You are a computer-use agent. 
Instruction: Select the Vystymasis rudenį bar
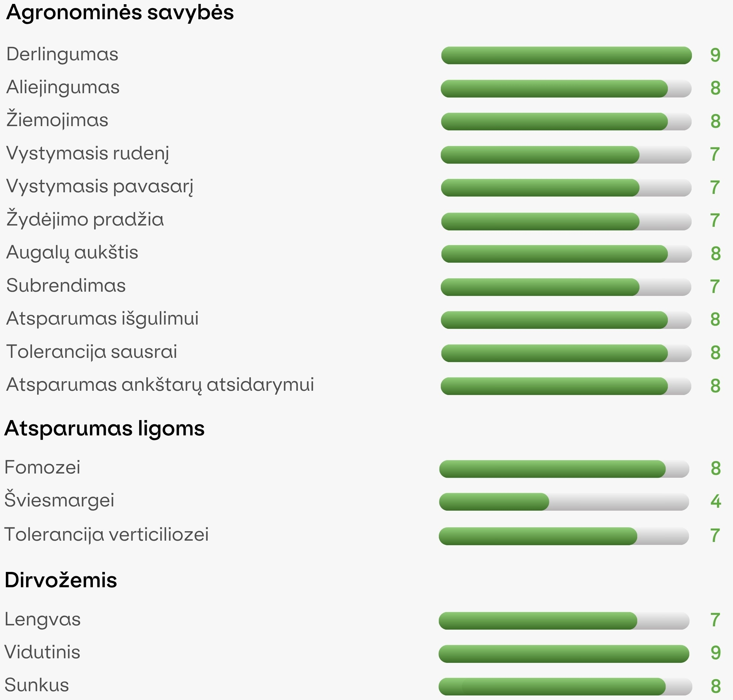(x=566, y=155)
